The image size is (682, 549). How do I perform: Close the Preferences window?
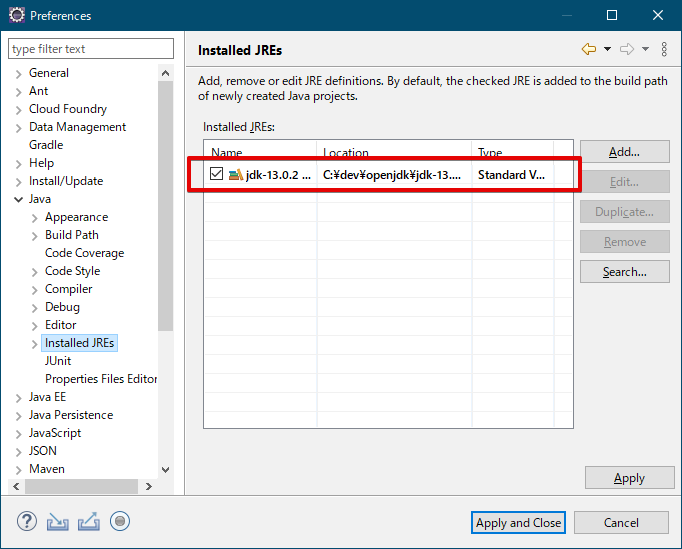click(x=658, y=15)
